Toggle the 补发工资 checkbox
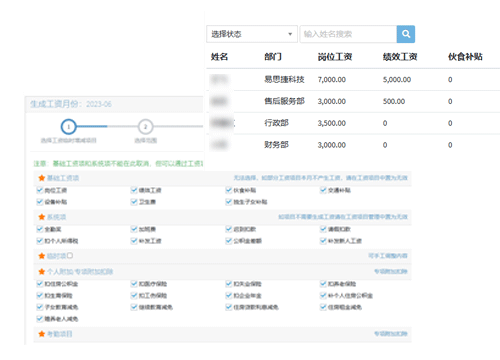The height and width of the screenshot is (360, 500). tap(134, 241)
